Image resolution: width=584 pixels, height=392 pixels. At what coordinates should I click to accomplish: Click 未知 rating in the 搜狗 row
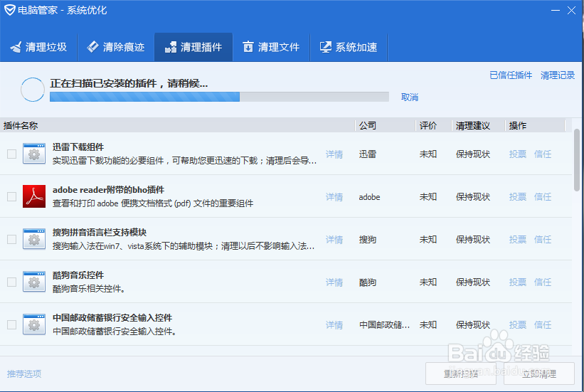point(428,240)
